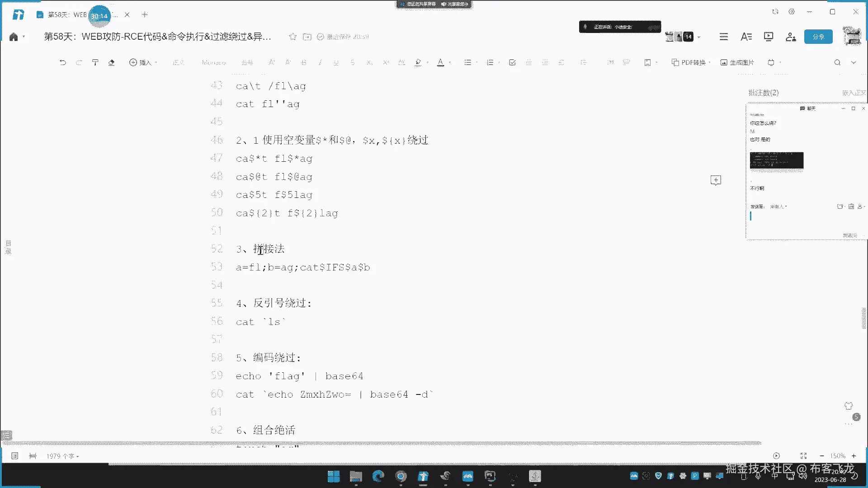Open a new tab with plus
Viewport: 868px width, 488px height.
[x=145, y=14]
